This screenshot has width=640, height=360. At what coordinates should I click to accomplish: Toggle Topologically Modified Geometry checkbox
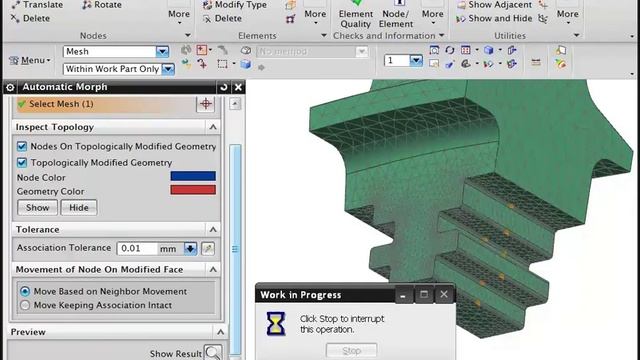click(22, 162)
